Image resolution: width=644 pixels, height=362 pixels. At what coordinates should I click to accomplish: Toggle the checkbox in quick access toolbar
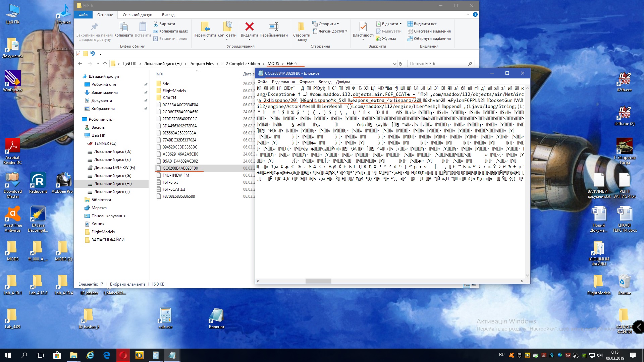(x=78, y=54)
